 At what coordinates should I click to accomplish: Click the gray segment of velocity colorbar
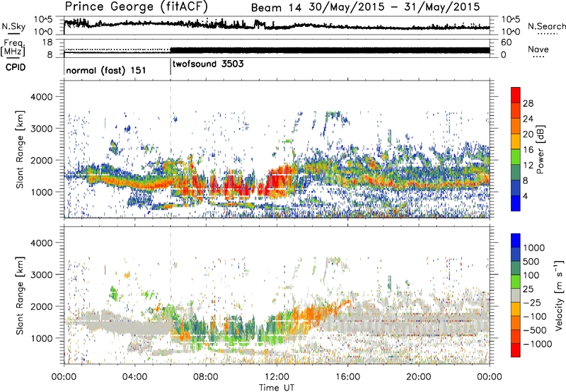point(516,295)
